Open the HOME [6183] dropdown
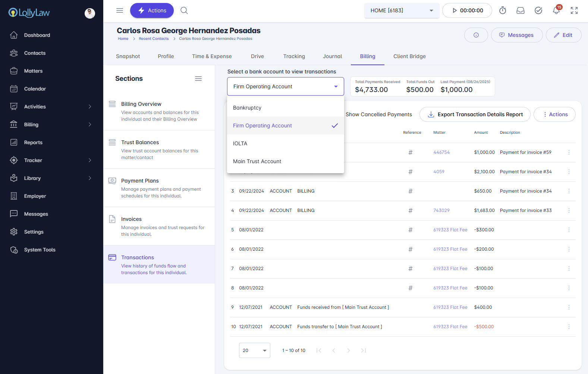 point(402,10)
